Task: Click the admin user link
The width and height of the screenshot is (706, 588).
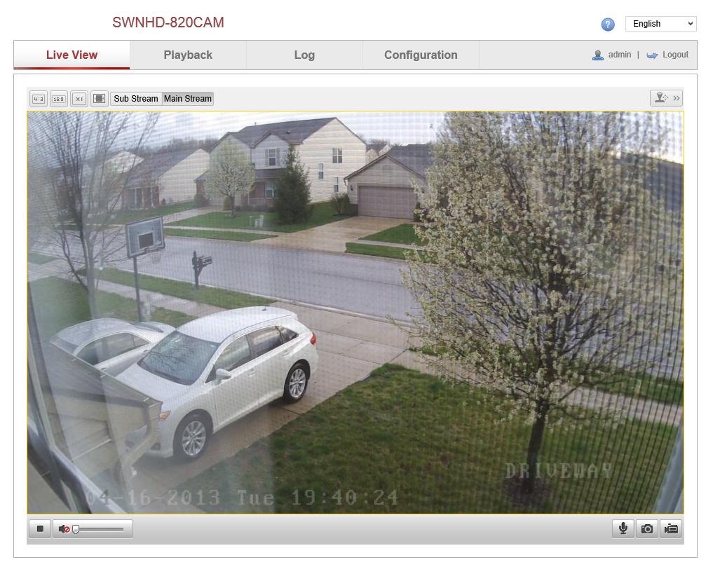Action: point(619,55)
